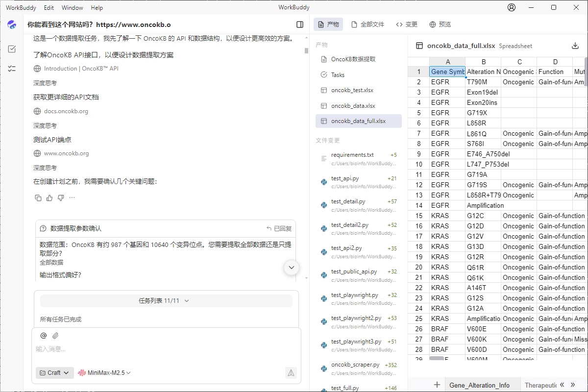Expand the 任务列表 11/11 dropdown
The image size is (588, 392).
coord(166,301)
